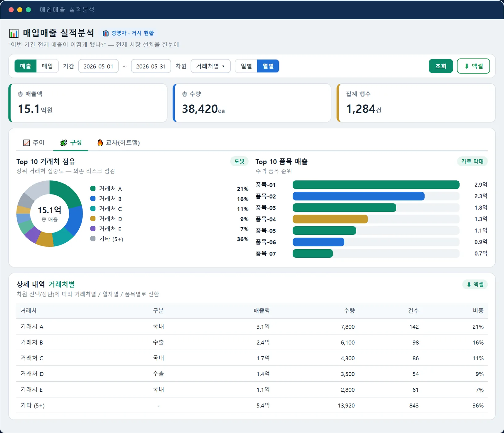Click the donut chart center showing 15.1억
Image resolution: width=504 pixels, height=433 pixels.
(49, 214)
